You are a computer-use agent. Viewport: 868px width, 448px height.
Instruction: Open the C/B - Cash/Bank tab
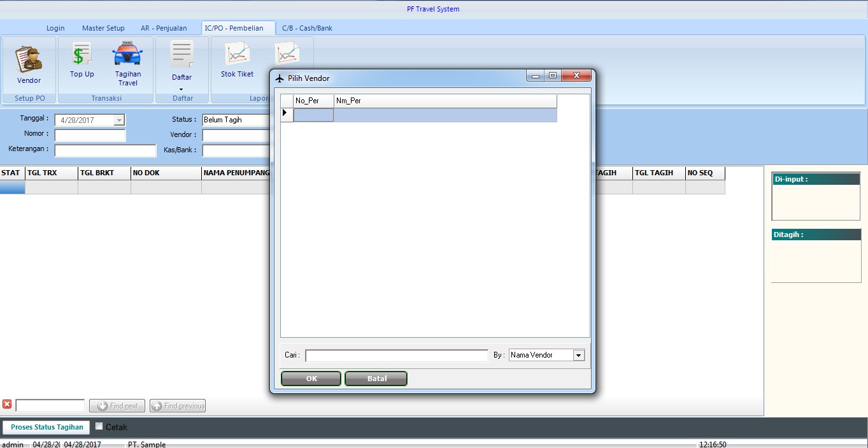(307, 28)
